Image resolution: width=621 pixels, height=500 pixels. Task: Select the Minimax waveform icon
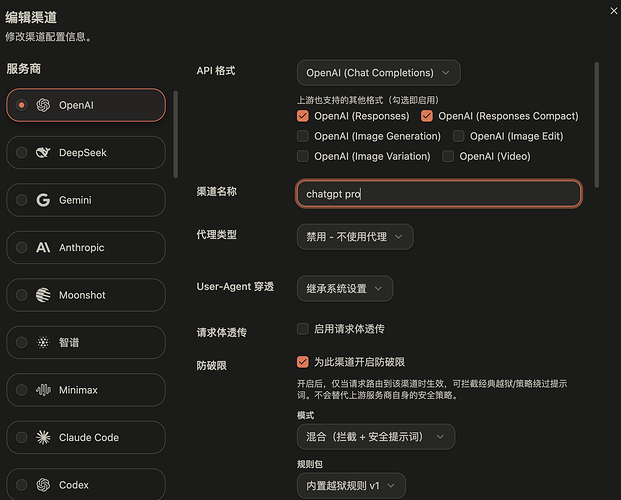[x=43, y=390]
